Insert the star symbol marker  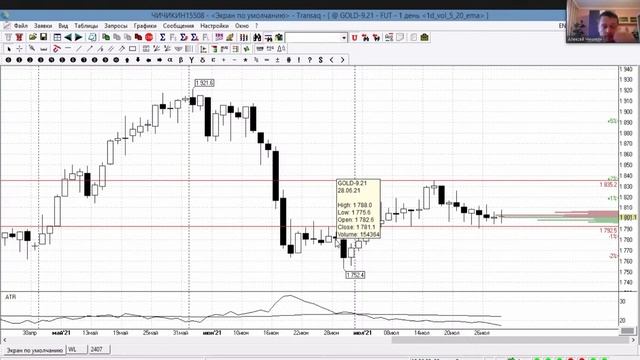point(245,60)
